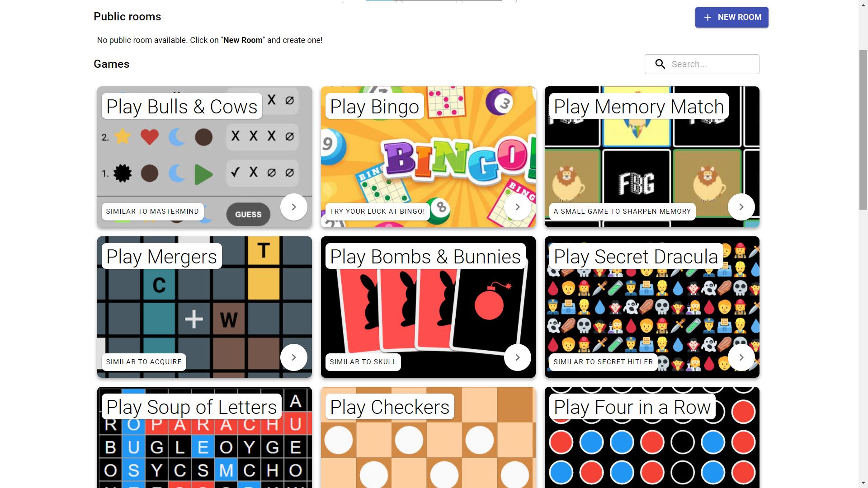This screenshot has height=488, width=868.
Task: Click the Play Secret Dracula game icon
Action: click(651, 306)
